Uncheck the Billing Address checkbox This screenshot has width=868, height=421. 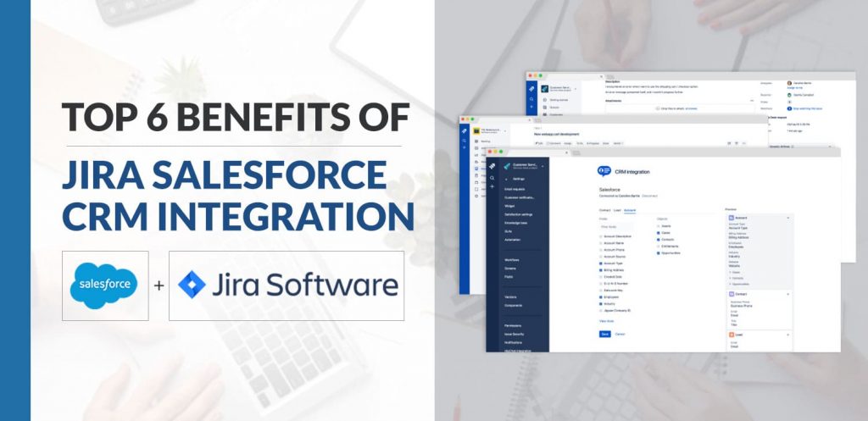(601, 271)
